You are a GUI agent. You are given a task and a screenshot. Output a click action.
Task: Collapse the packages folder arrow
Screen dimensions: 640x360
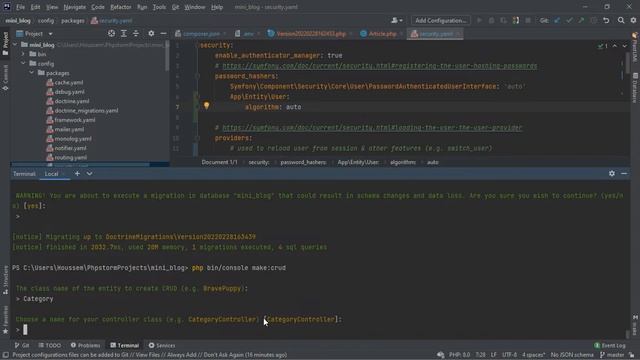[31, 73]
